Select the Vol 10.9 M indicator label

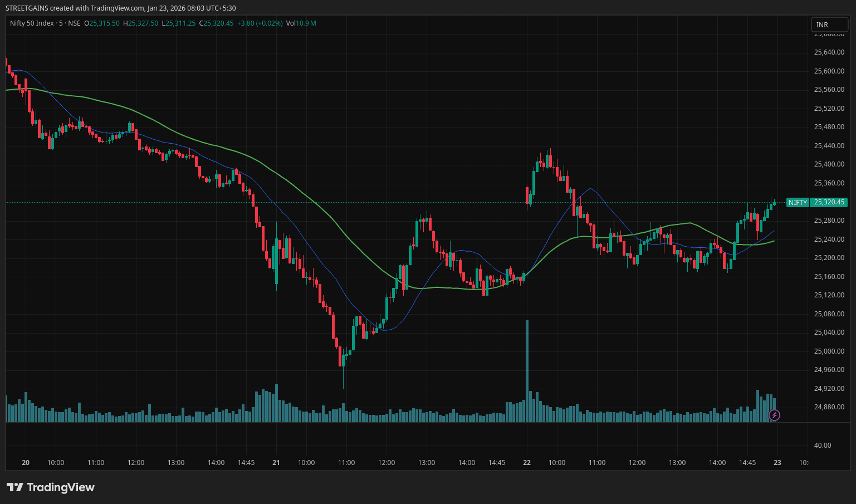[301, 23]
